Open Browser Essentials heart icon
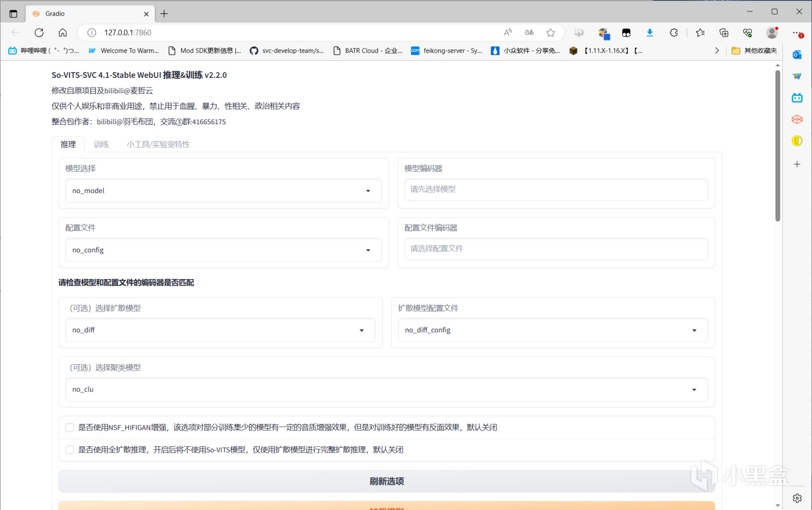Screen dimensions: 812x510 [748, 33]
